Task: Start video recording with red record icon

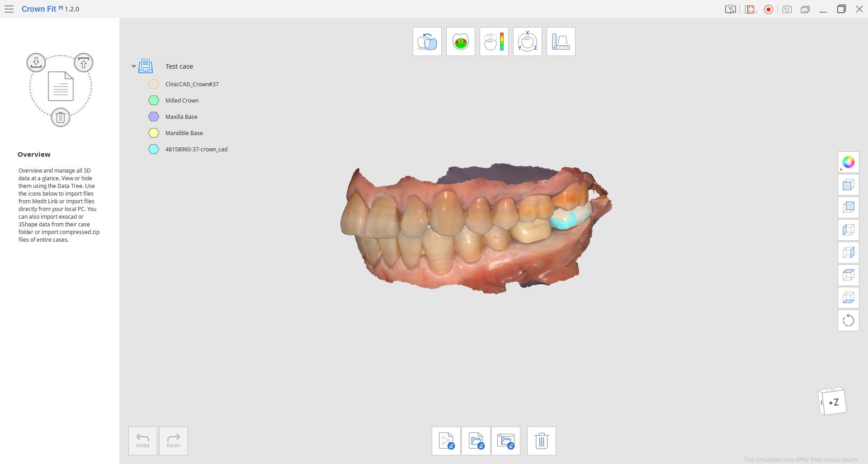Action: [769, 9]
